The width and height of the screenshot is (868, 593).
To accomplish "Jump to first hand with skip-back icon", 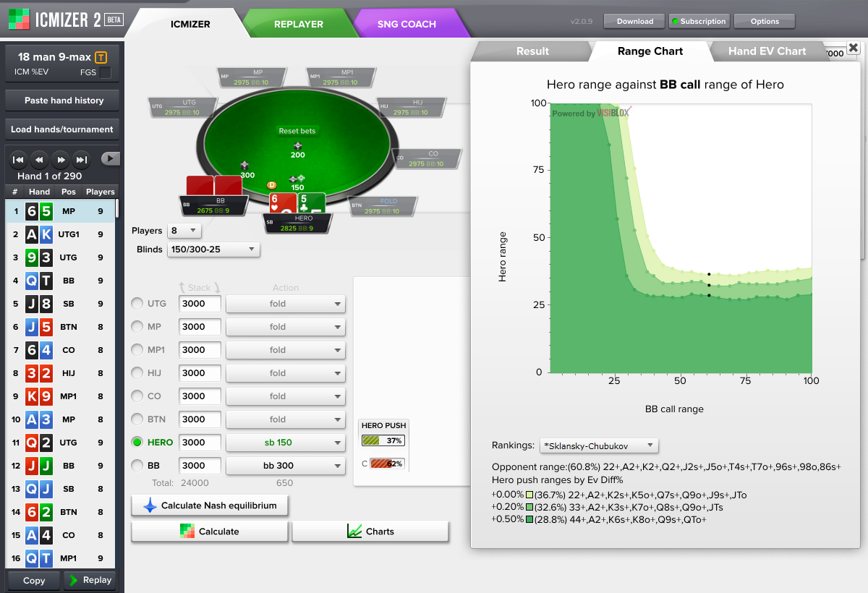I will tap(20, 159).
